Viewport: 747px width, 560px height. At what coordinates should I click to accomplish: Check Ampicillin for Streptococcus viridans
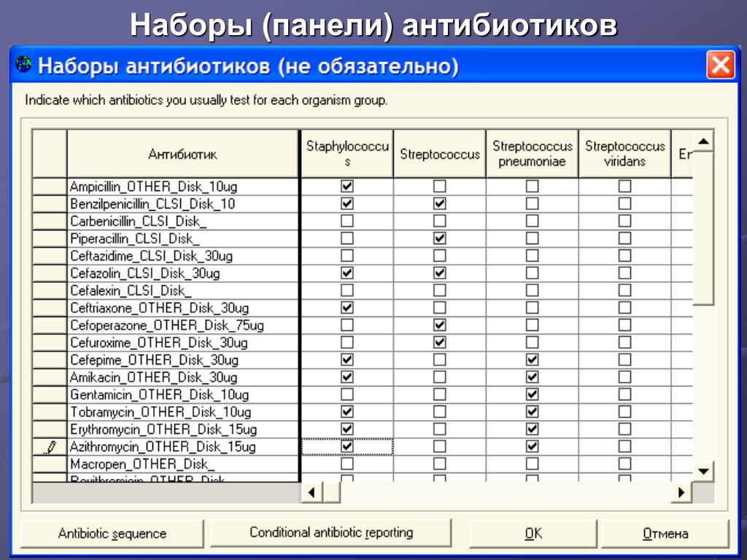624,186
